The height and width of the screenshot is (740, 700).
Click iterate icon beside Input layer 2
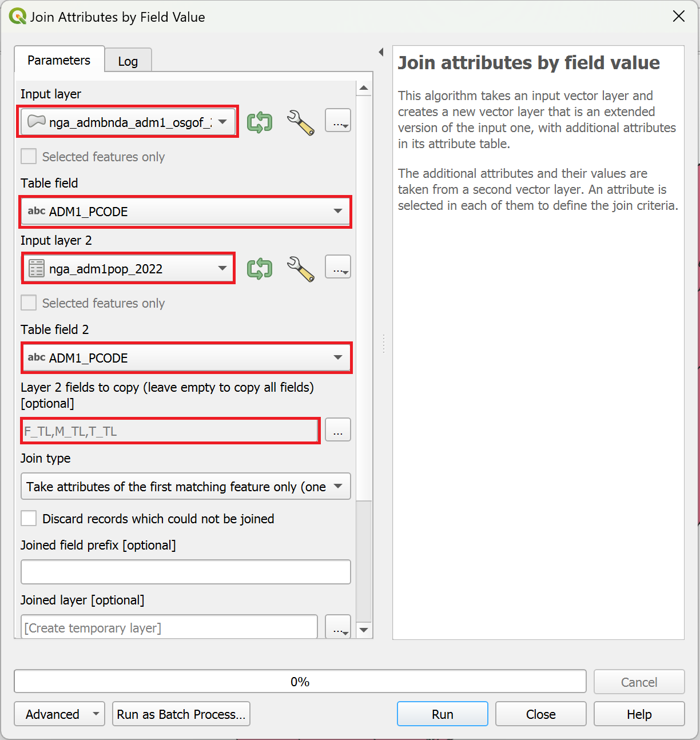click(x=259, y=268)
